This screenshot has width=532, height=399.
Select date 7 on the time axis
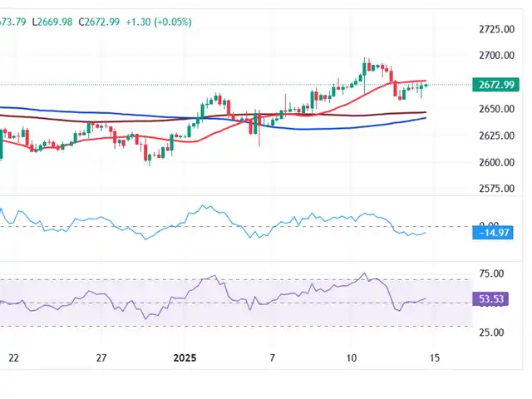pos(272,357)
